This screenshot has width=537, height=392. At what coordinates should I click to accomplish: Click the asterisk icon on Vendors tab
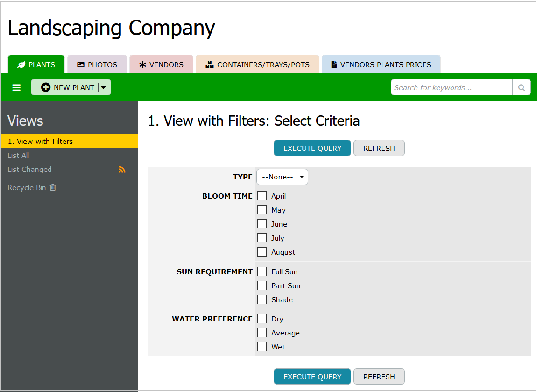(x=143, y=65)
